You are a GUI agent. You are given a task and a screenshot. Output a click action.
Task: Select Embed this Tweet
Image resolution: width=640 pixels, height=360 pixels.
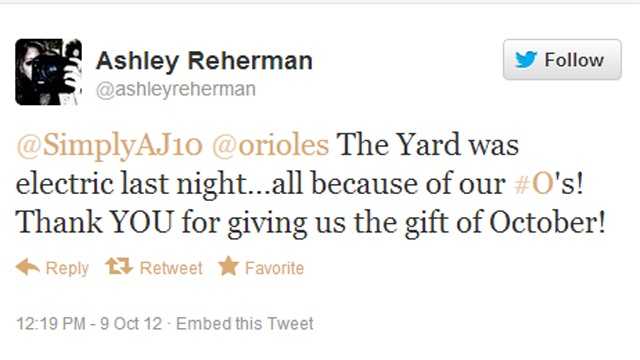(244, 324)
